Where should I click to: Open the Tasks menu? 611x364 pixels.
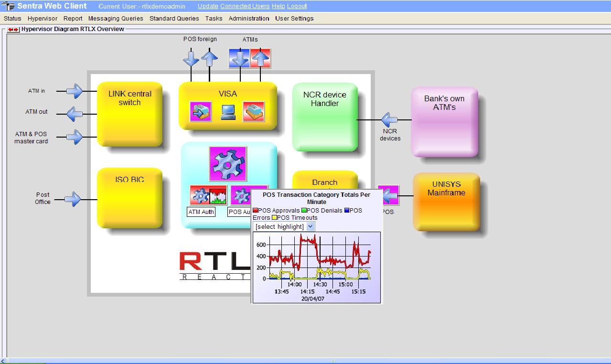click(214, 19)
